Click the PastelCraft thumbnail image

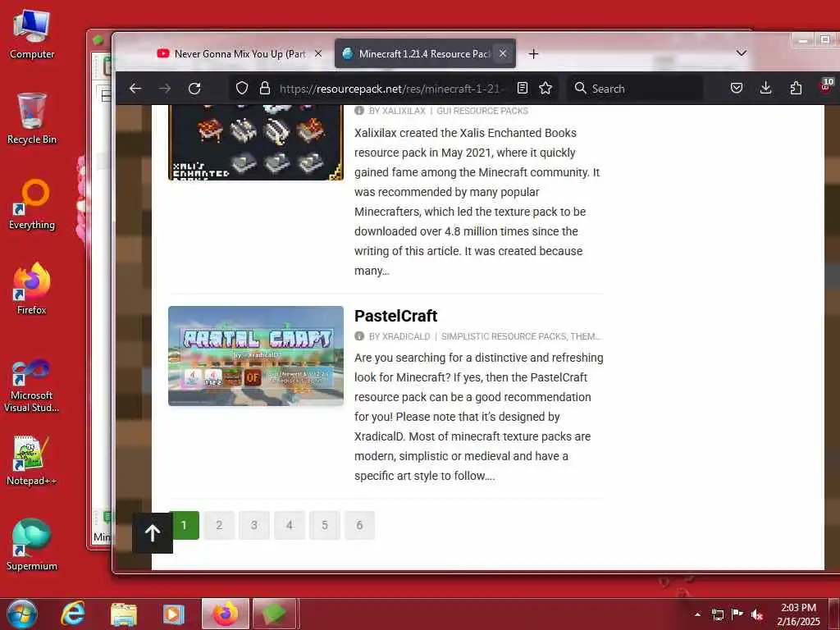point(256,356)
